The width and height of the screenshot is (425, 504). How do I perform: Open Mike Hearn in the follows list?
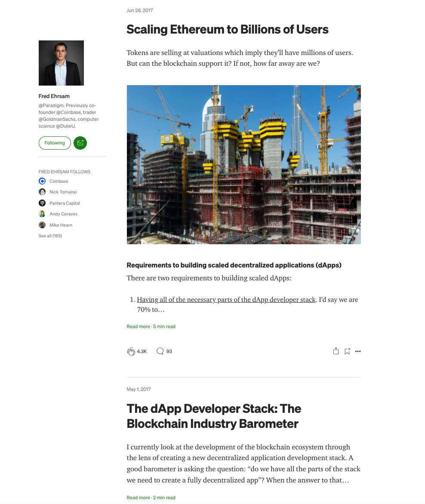pos(61,225)
